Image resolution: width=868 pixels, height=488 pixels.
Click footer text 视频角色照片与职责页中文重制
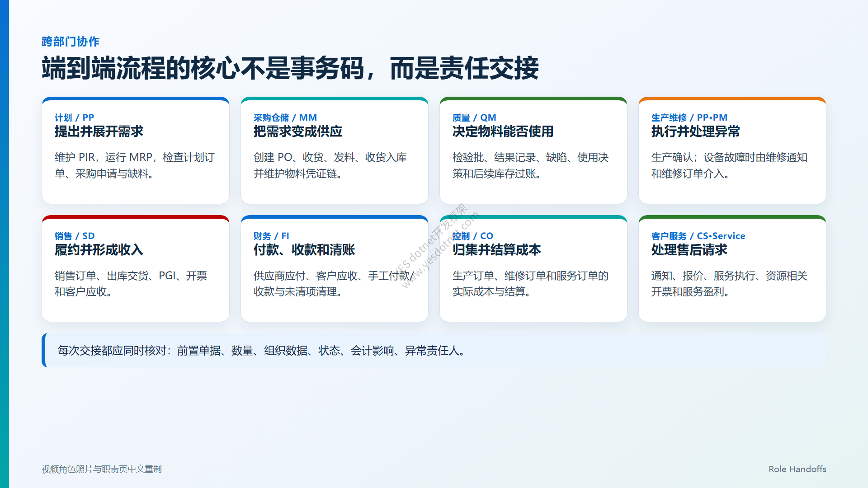[x=102, y=469]
